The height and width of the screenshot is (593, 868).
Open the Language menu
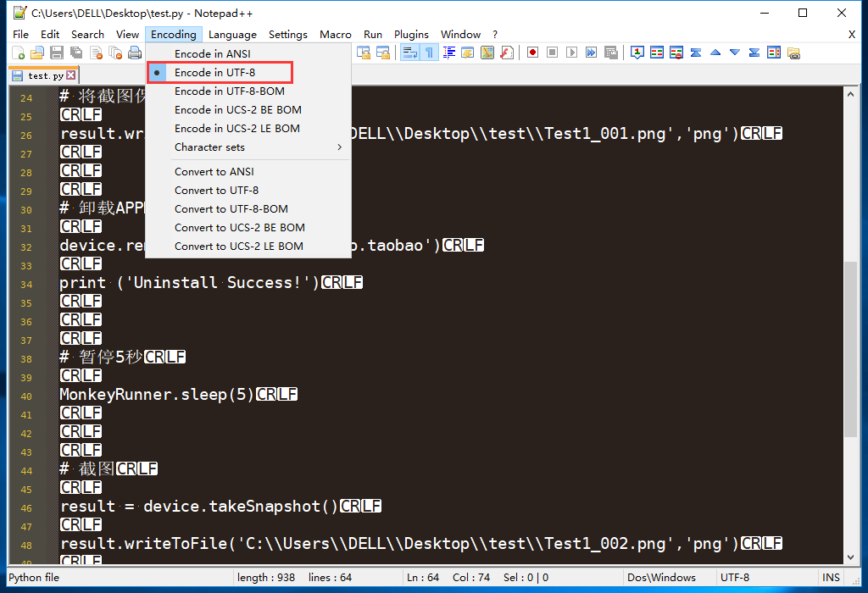coord(232,34)
